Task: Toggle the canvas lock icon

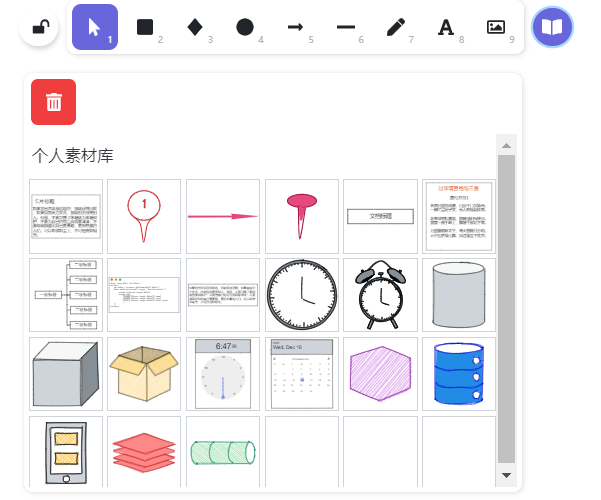Action: [39, 27]
